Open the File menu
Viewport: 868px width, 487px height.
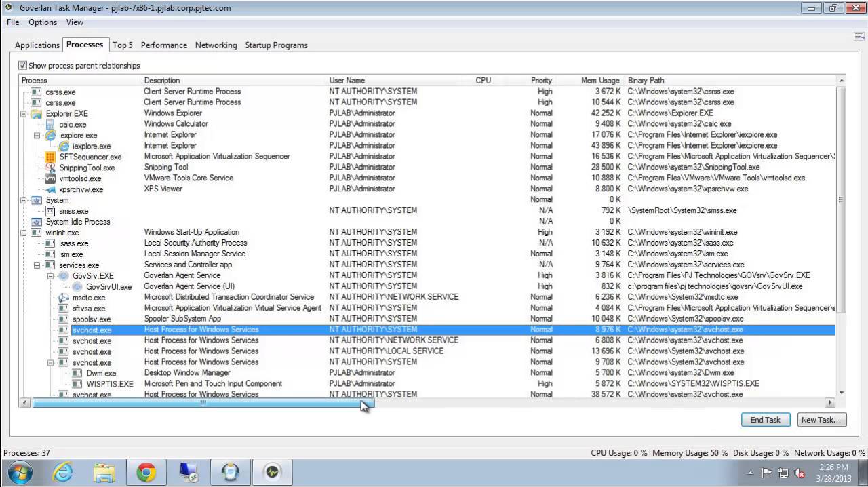pyautogui.click(x=12, y=22)
